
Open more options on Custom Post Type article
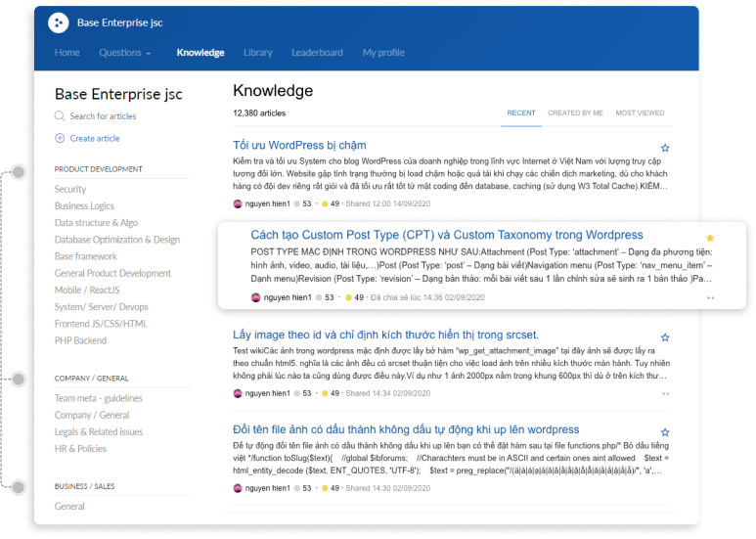tap(710, 298)
